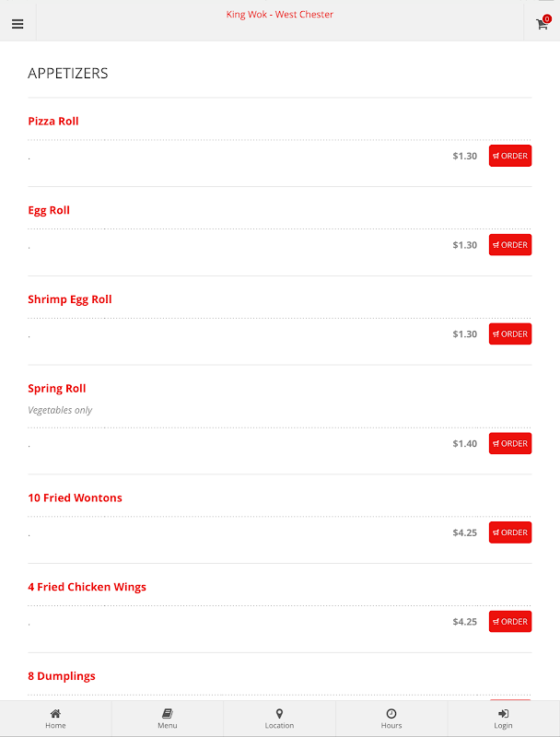Select the 4 Fried Chicken Wings title
The width and height of the screenshot is (560, 737).
(x=87, y=587)
